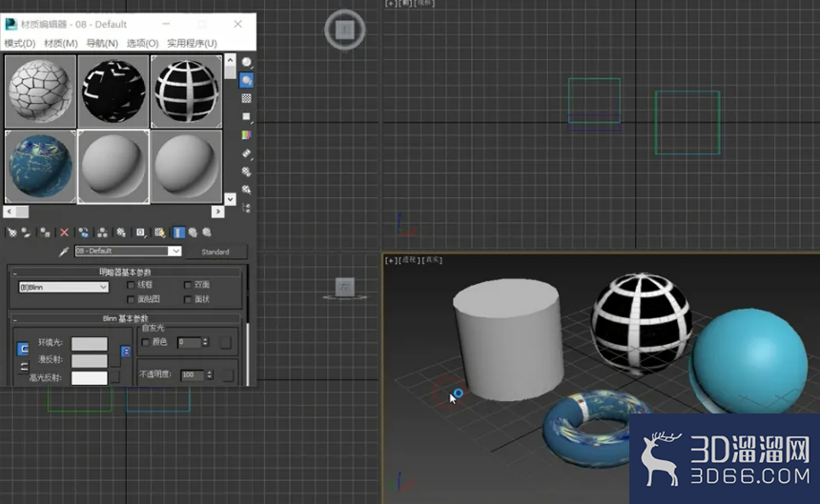Click sample slots scroll right arrow
This screenshot has width=820, height=504.
pos(218,212)
